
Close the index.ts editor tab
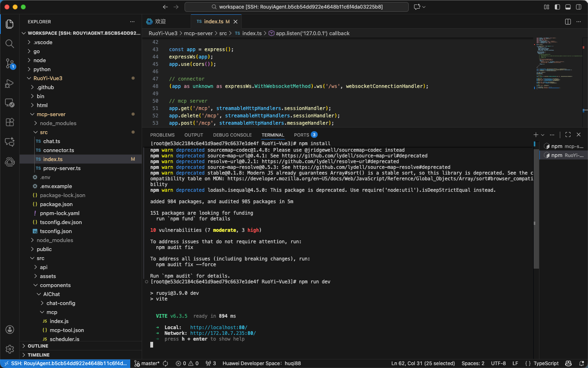(x=236, y=22)
